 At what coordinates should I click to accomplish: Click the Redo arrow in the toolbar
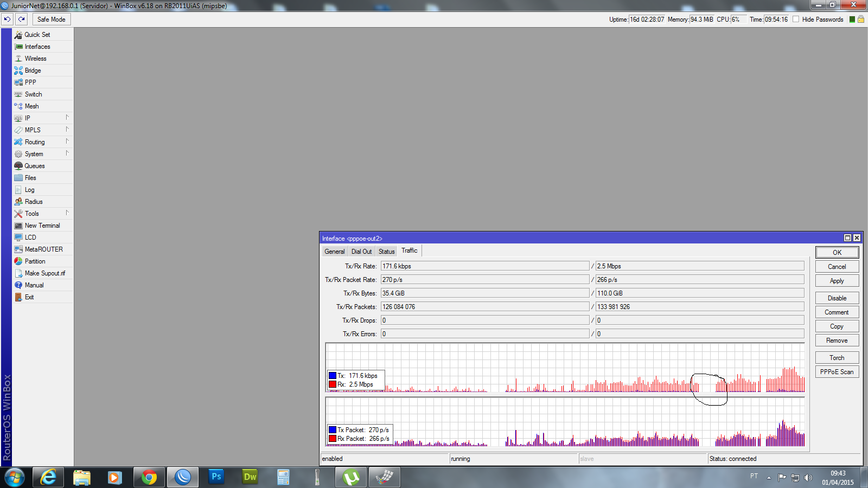coord(21,19)
